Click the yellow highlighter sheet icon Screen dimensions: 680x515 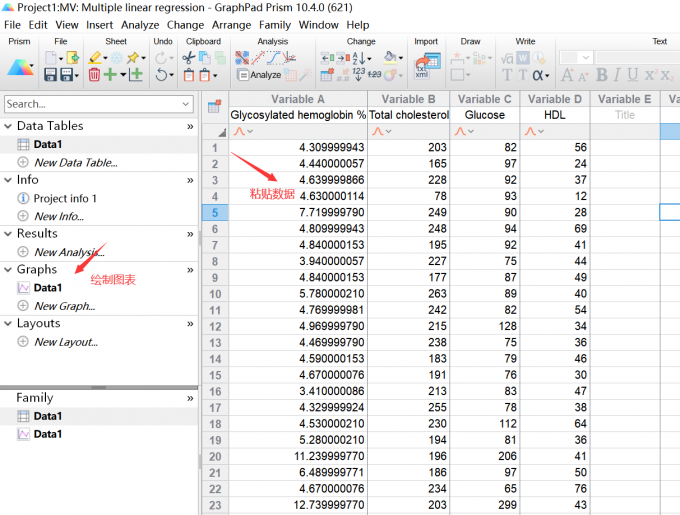(95, 57)
